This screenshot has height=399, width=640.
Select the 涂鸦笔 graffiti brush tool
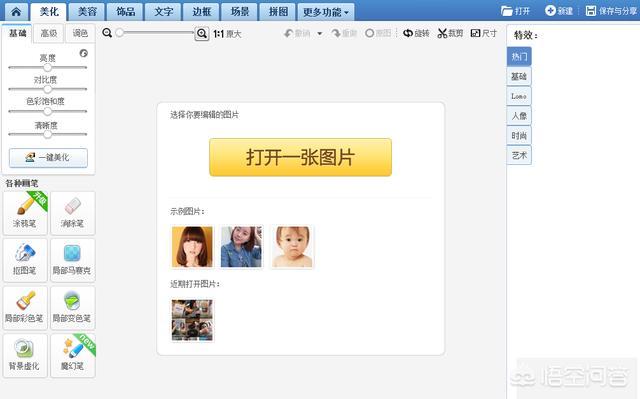click(x=25, y=213)
